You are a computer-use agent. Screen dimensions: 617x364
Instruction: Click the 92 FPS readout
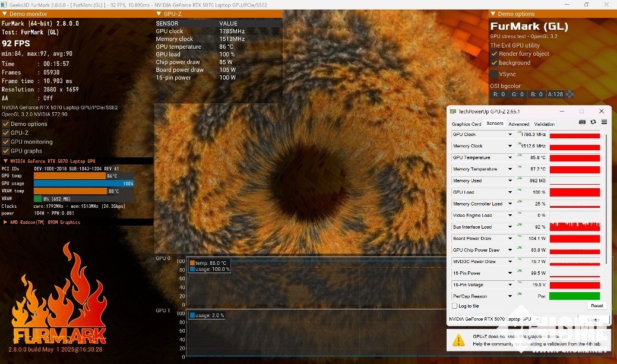[x=16, y=43]
